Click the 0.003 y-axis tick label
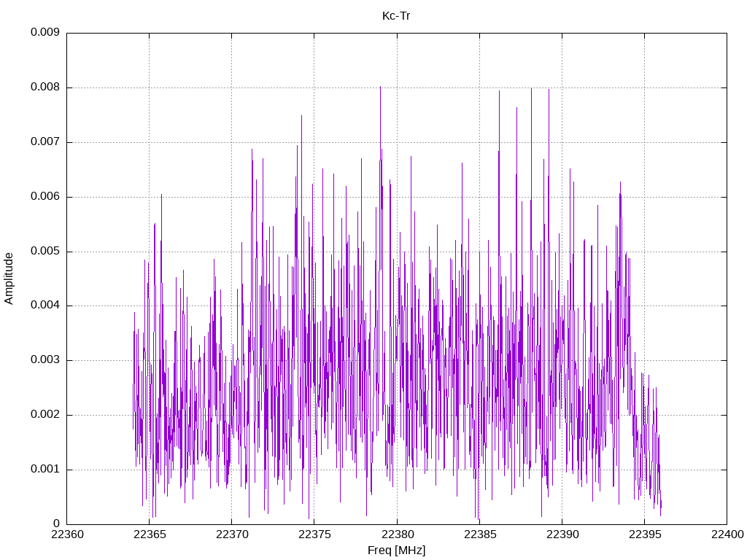Screen dimensions: 747x560 [x=45, y=360]
